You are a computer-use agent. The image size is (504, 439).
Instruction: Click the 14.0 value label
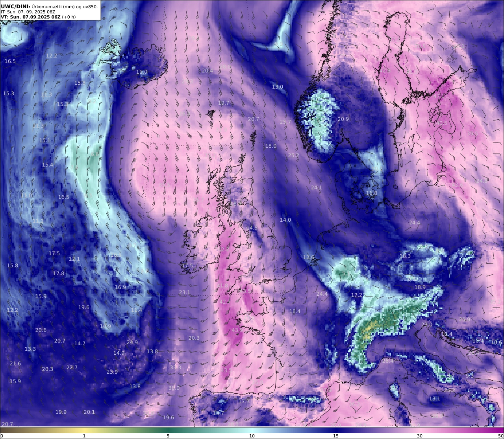285,220
